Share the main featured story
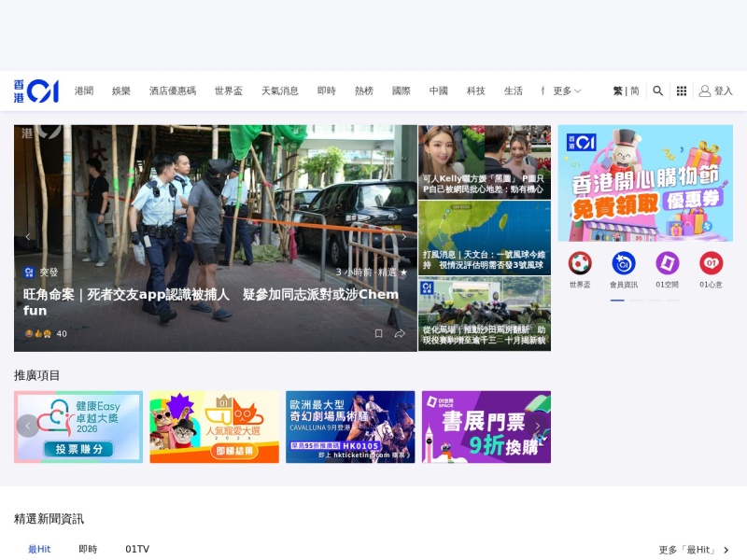The height and width of the screenshot is (560, 747). pos(400,333)
